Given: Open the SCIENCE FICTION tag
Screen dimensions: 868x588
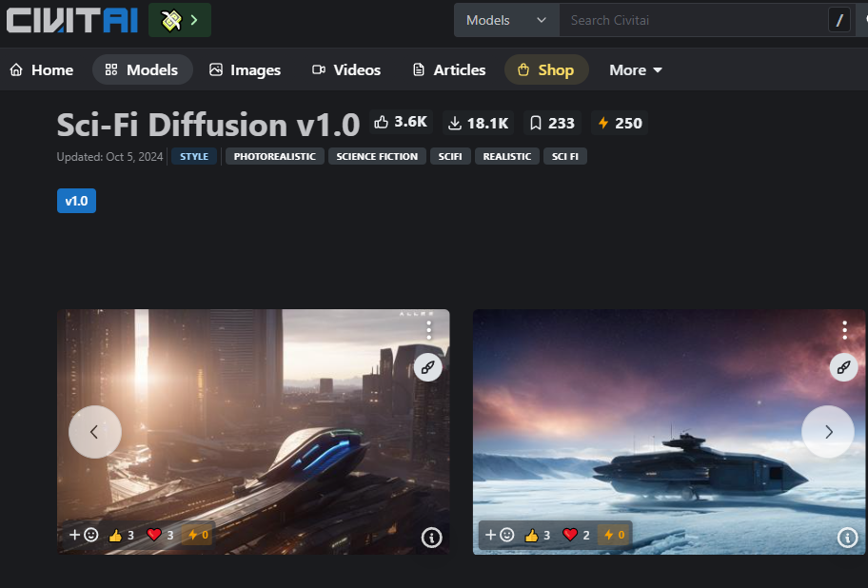Looking at the screenshot, I should point(377,157).
